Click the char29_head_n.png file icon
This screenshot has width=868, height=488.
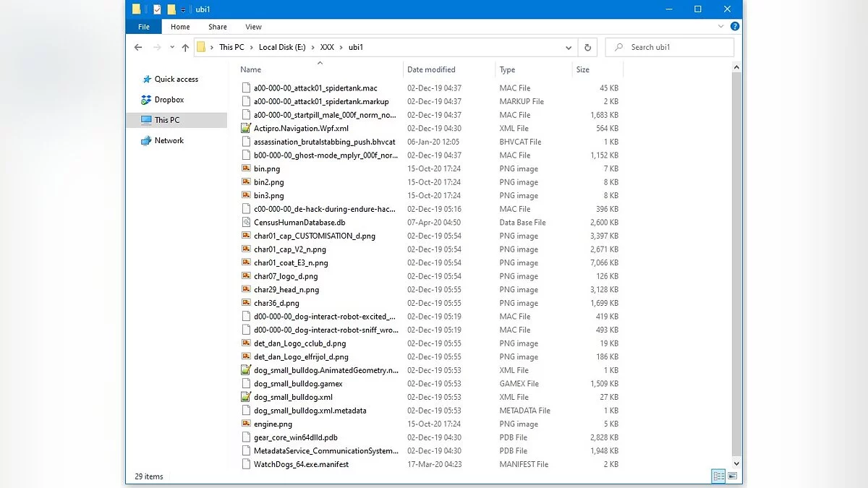tap(246, 289)
